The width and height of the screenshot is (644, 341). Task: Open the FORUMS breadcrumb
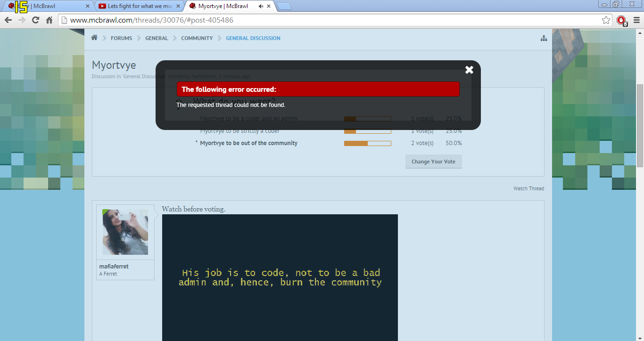point(121,38)
